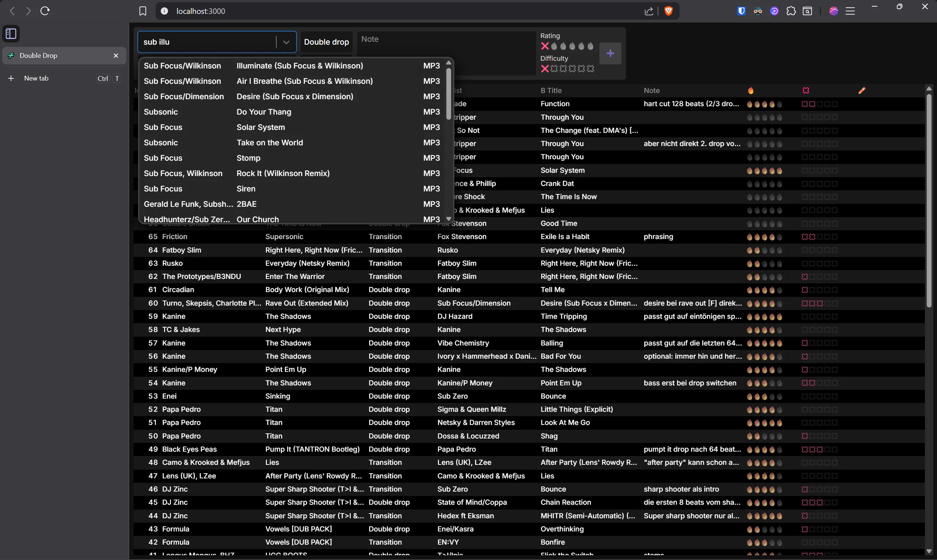Viewport: 937px width, 560px height.
Task: Click the pencil edit column header
Action: tap(862, 90)
